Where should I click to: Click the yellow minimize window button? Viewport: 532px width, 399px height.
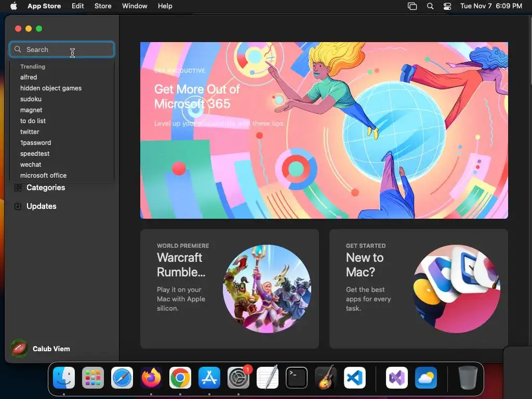[x=29, y=29]
